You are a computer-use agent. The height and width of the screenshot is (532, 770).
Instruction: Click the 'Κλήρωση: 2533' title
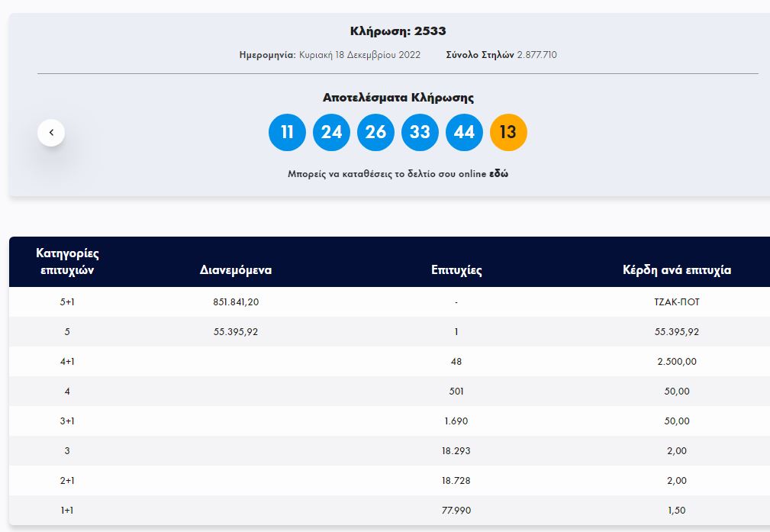click(398, 31)
